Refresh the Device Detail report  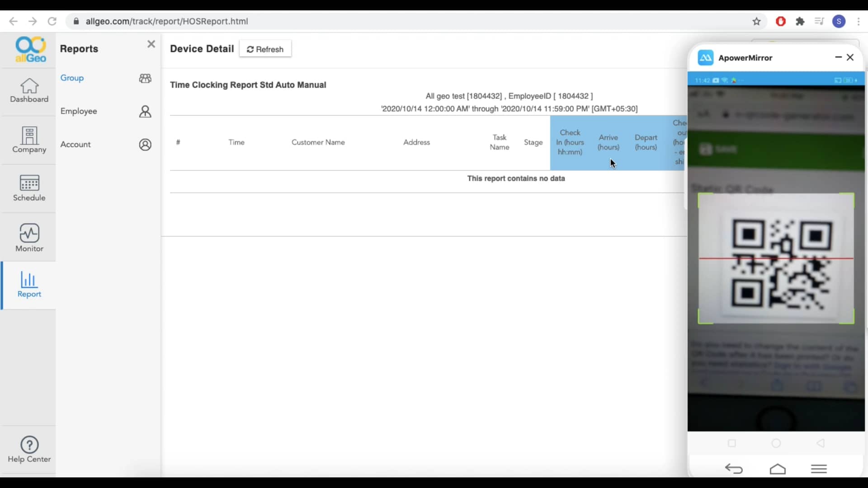[x=265, y=49]
